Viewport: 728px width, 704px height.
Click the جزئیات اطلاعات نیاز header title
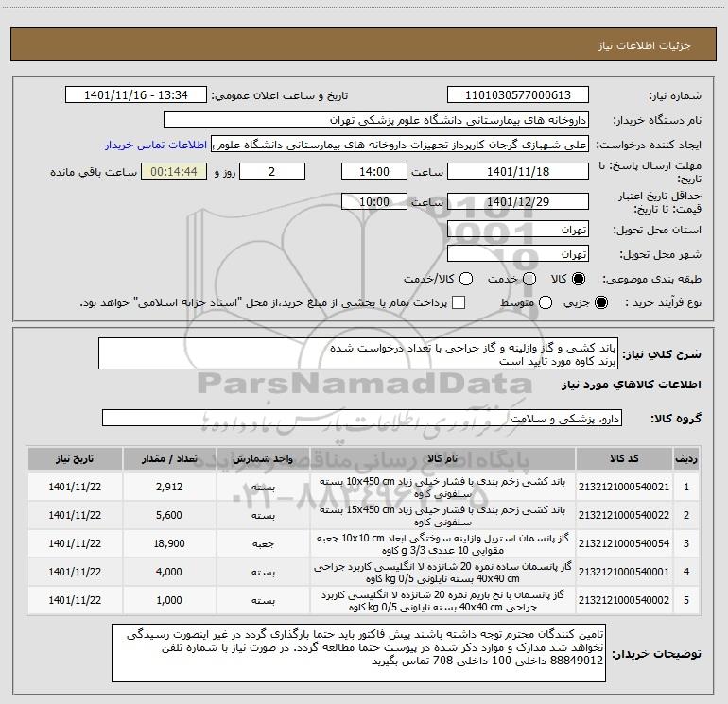[x=645, y=45]
